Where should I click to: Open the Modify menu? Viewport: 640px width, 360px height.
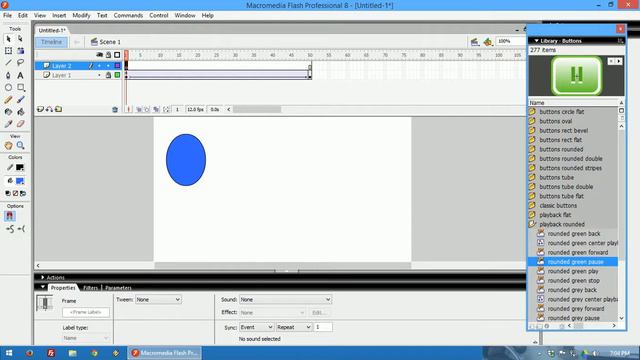[x=81, y=16]
